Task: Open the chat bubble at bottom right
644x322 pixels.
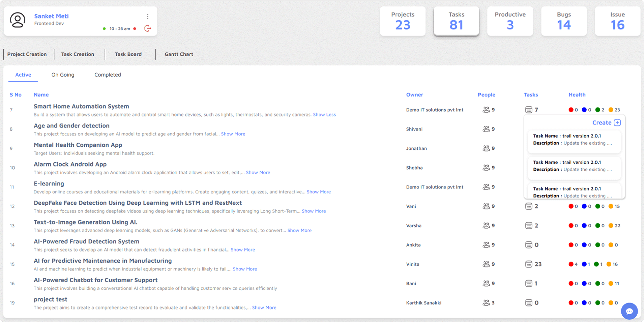Action: tap(629, 311)
